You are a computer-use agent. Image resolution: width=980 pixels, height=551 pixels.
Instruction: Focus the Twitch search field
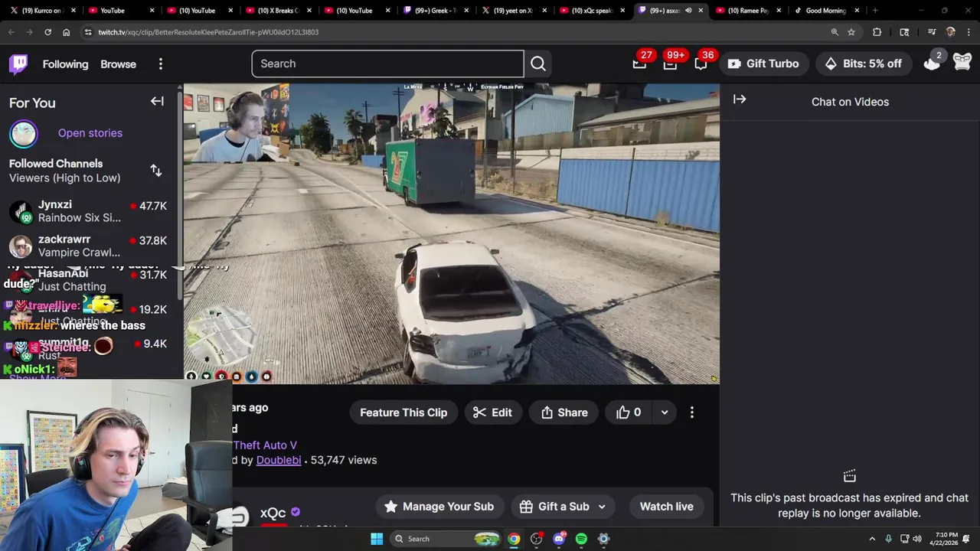click(x=387, y=64)
